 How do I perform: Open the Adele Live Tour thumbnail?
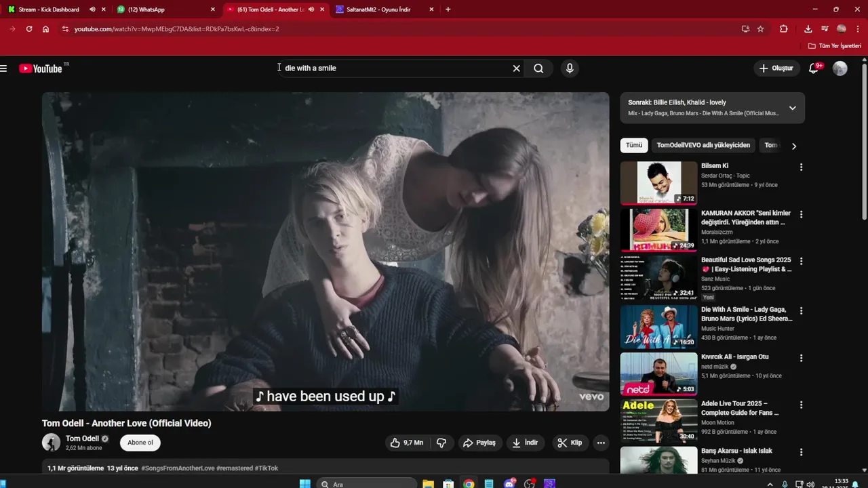click(x=658, y=421)
